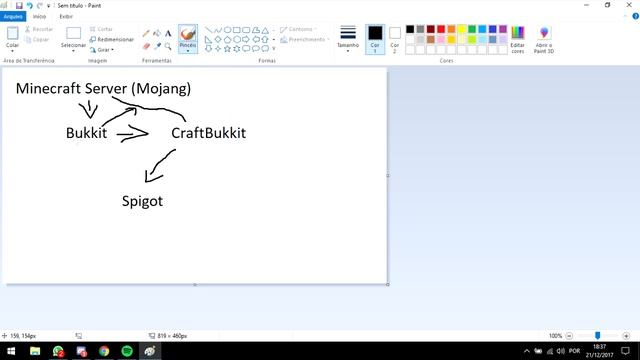Image resolution: width=640 pixels, height=360 pixels.
Task: Click the Cortar crop button
Action: 101,29
